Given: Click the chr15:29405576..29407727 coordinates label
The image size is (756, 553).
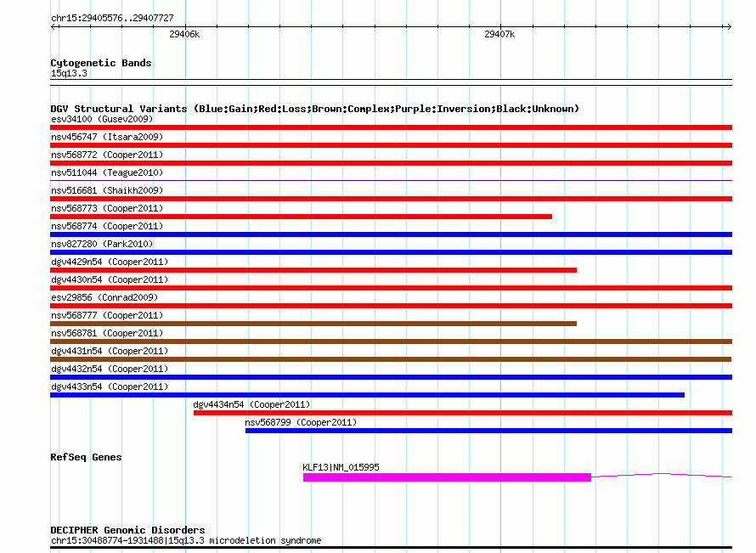Looking at the screenshot, I should 112,19.
